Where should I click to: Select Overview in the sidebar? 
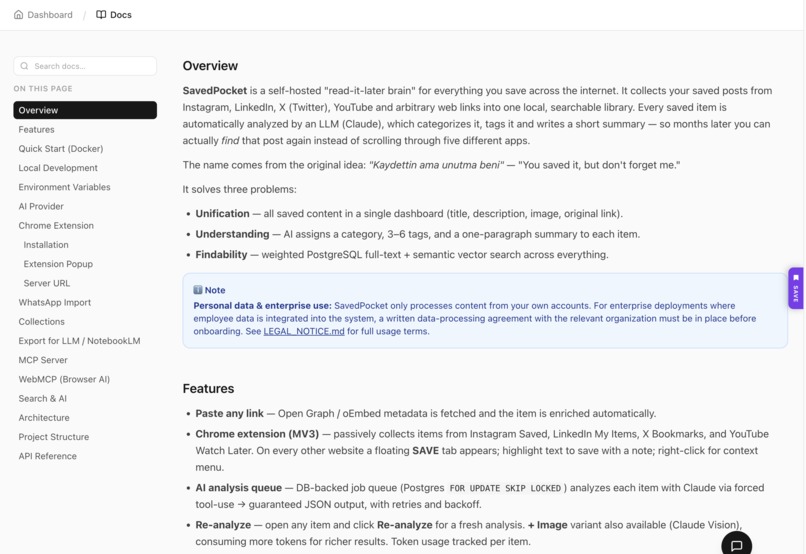(85, 110)
